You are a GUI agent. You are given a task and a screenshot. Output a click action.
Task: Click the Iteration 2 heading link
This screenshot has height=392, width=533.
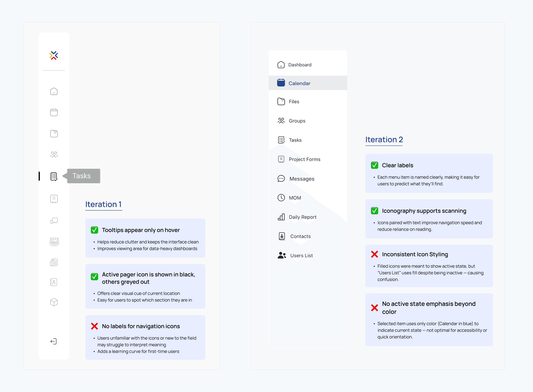pyautogui.click(x=384, y=140)
